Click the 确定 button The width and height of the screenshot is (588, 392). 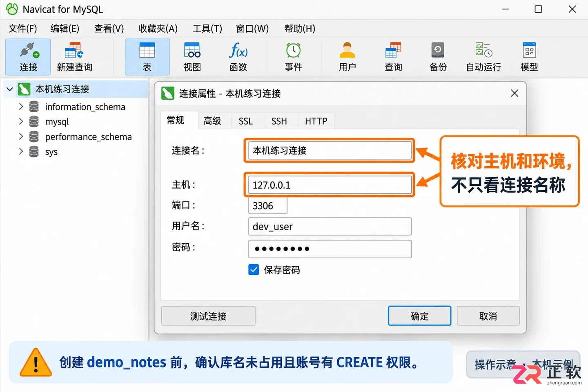(x=419, y=316)
